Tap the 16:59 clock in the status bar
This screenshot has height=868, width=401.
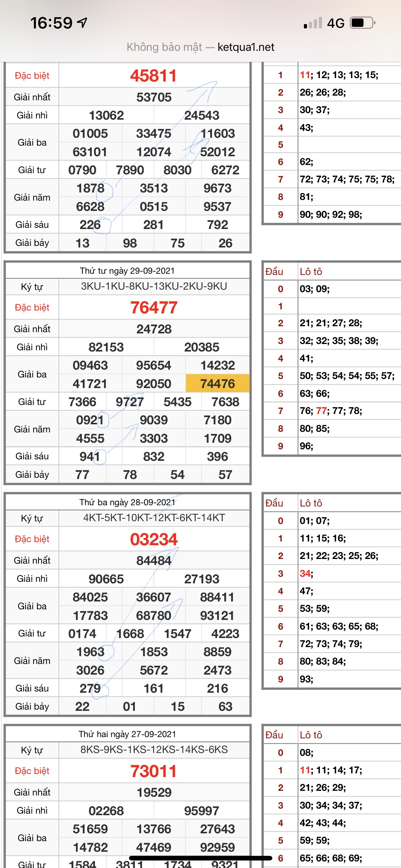coord(51,23)
